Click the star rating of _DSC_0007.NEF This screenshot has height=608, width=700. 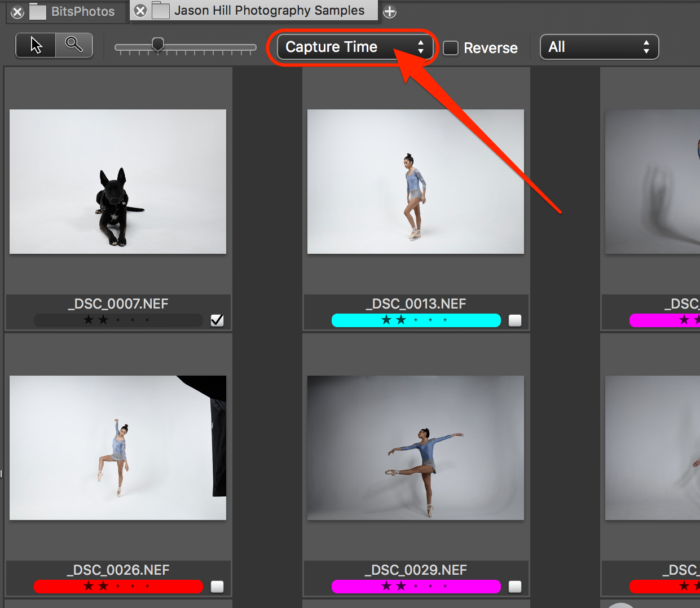click(x=118, y=320)
